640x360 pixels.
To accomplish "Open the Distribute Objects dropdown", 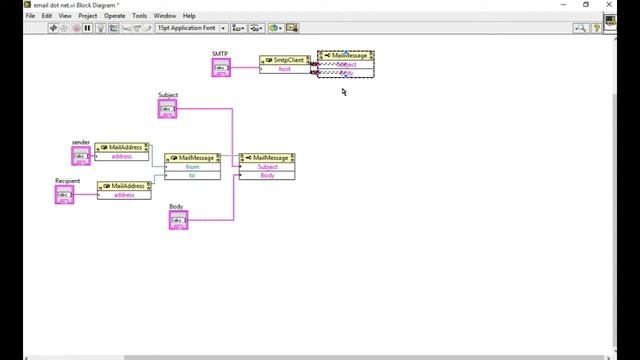I will pyautogui.click(x=257, y=28).
